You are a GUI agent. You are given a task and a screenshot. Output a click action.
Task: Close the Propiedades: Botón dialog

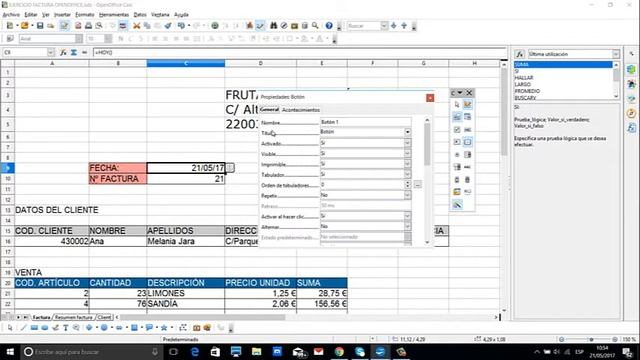pos(430,98)
